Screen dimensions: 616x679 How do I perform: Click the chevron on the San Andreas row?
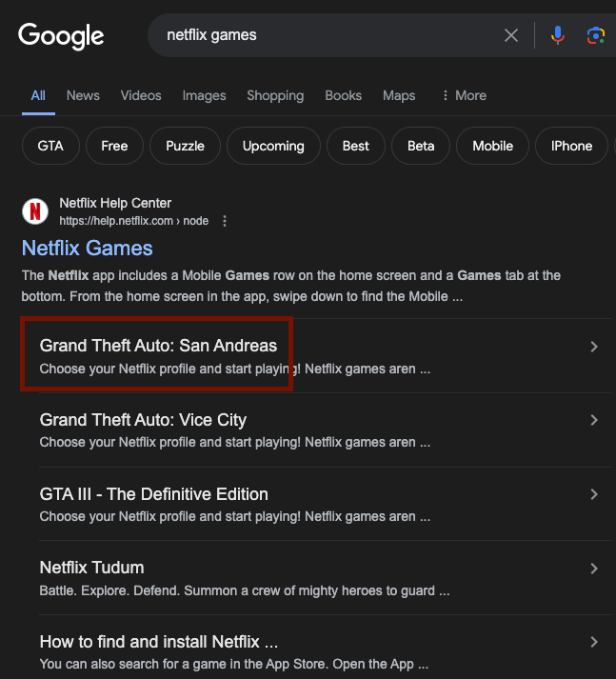pos(594,347)
